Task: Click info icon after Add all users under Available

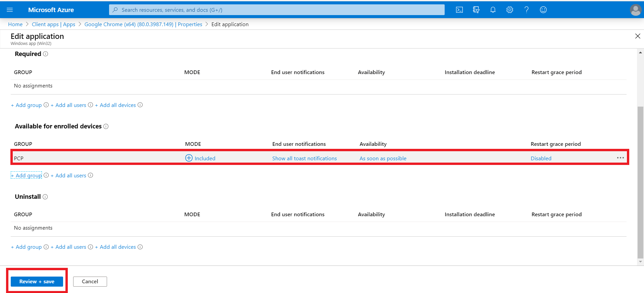Action: tap(91, 175)
